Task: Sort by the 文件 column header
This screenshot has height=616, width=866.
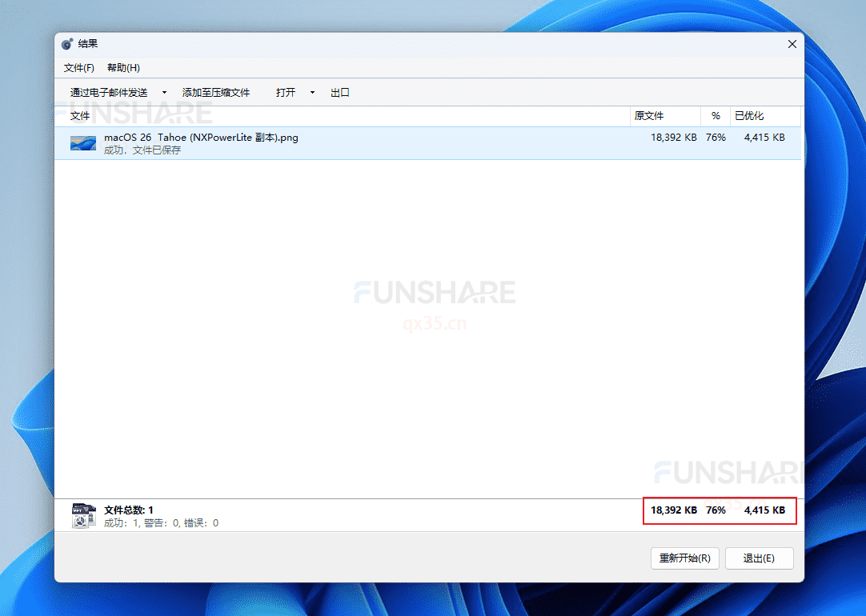Action: pos(80,115)
